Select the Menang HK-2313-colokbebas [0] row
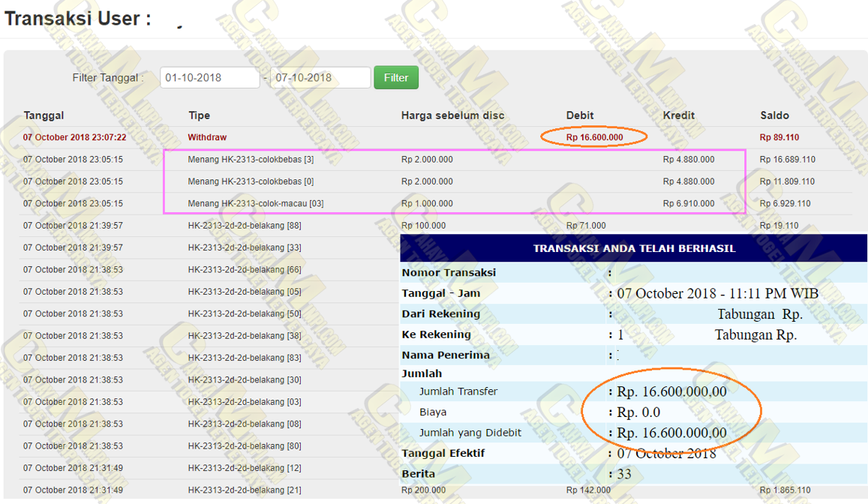 [x=251, y=181]
